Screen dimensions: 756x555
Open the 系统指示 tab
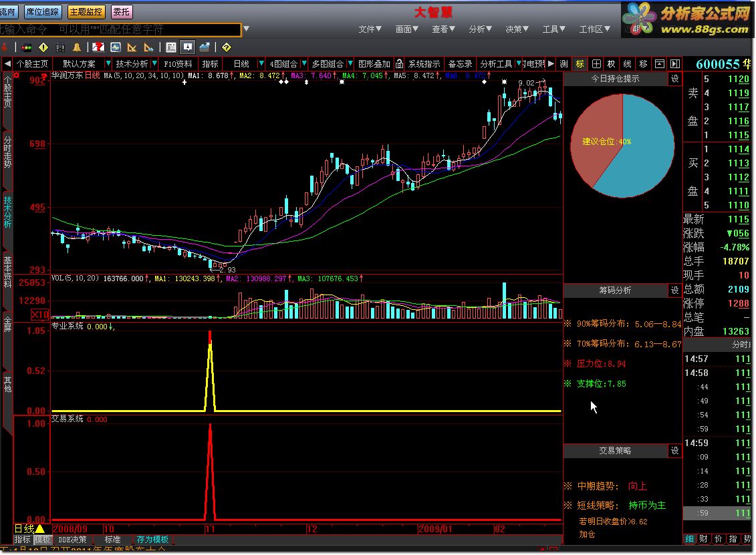[x=424, y=63]
